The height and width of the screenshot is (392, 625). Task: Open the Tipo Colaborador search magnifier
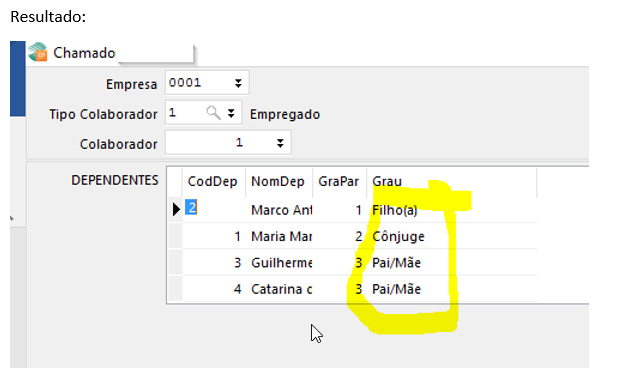[x=213, y=113]
